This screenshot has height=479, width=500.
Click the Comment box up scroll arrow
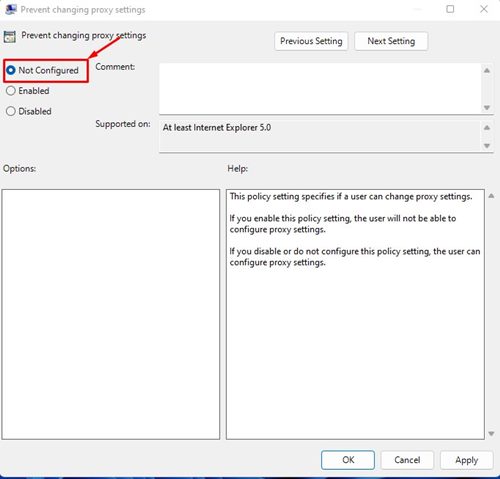pyautogui.click(x=487, y=70)
